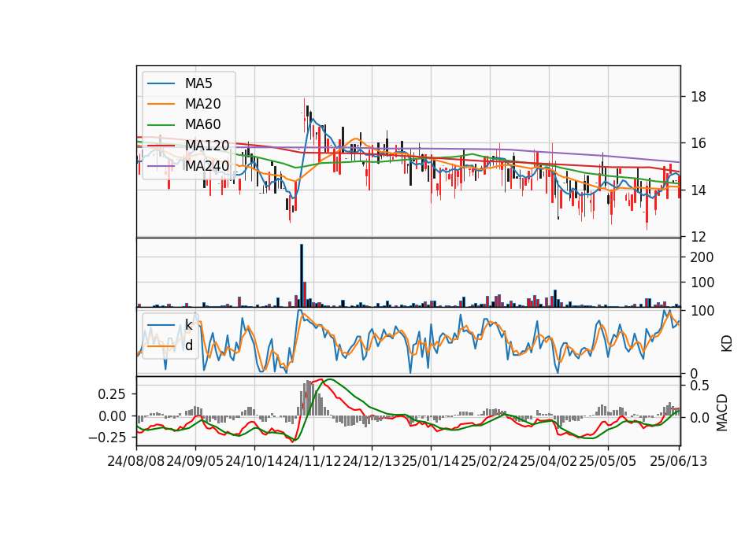
Task: Click the k legend label in KD panel
Action: click(x=188, y=325)
